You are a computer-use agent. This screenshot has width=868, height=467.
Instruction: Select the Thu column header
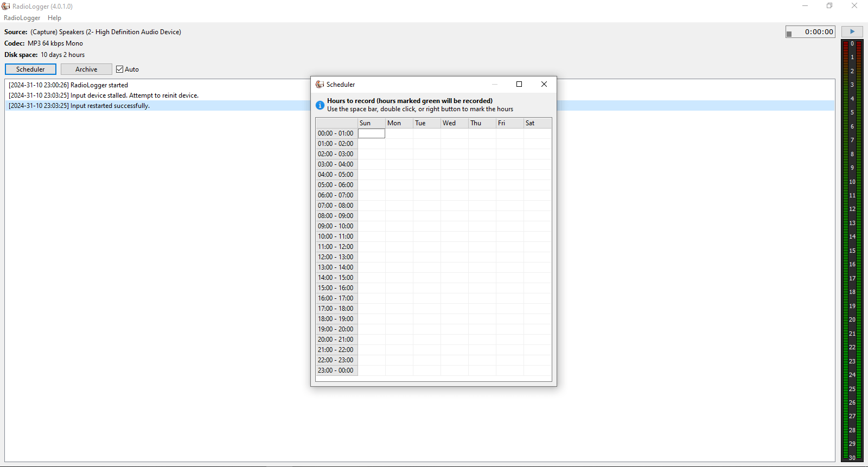[482, 123]
